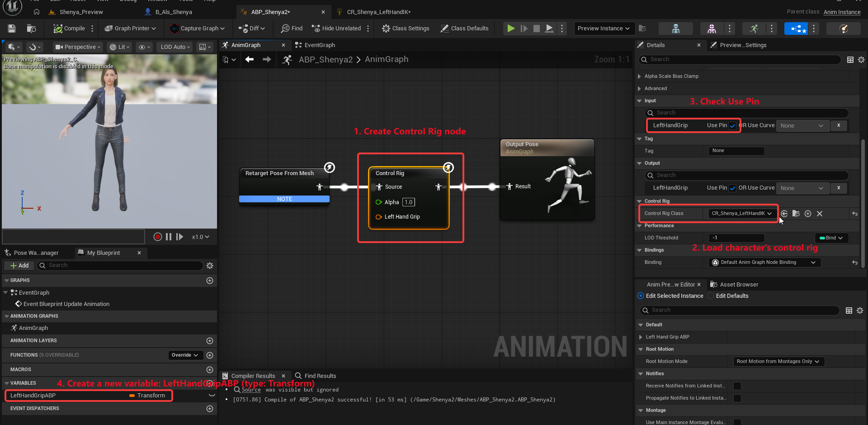Step forward viewport animation
868x425 pixels.
(179, 237)
